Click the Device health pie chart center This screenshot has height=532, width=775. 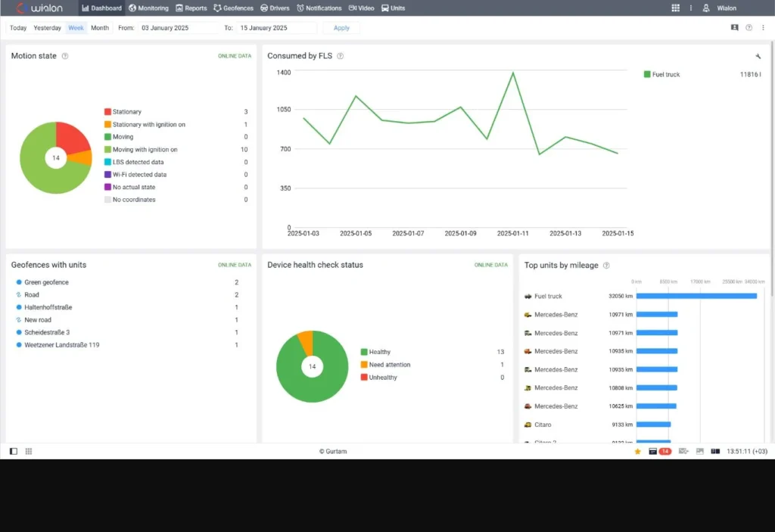312,366
